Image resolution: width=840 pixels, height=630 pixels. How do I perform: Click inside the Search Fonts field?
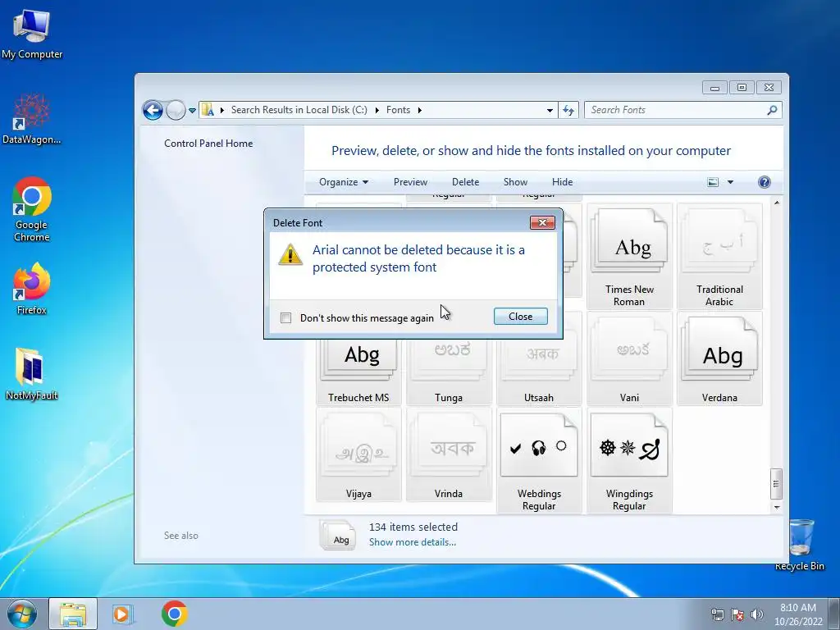[x=675, y=110]
